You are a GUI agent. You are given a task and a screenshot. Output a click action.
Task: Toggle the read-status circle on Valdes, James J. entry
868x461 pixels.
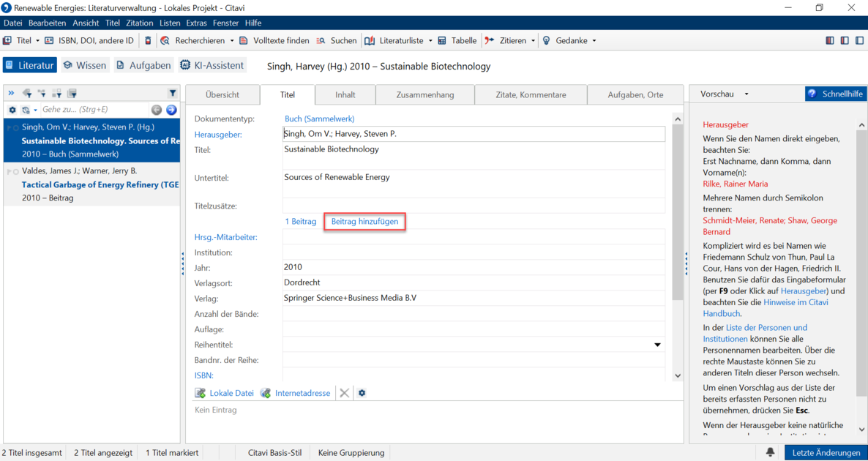click(x=15, y=171)
